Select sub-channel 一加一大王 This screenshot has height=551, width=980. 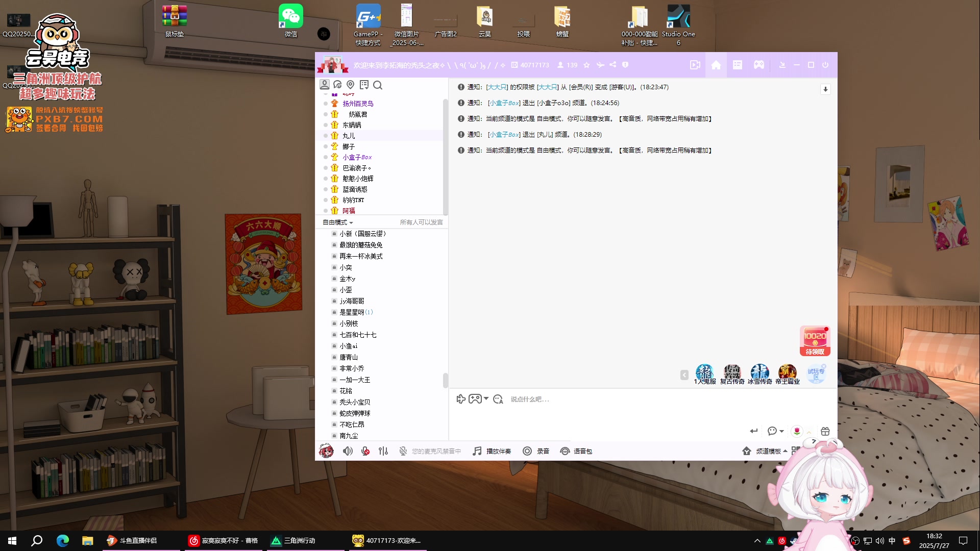point(355,380)
